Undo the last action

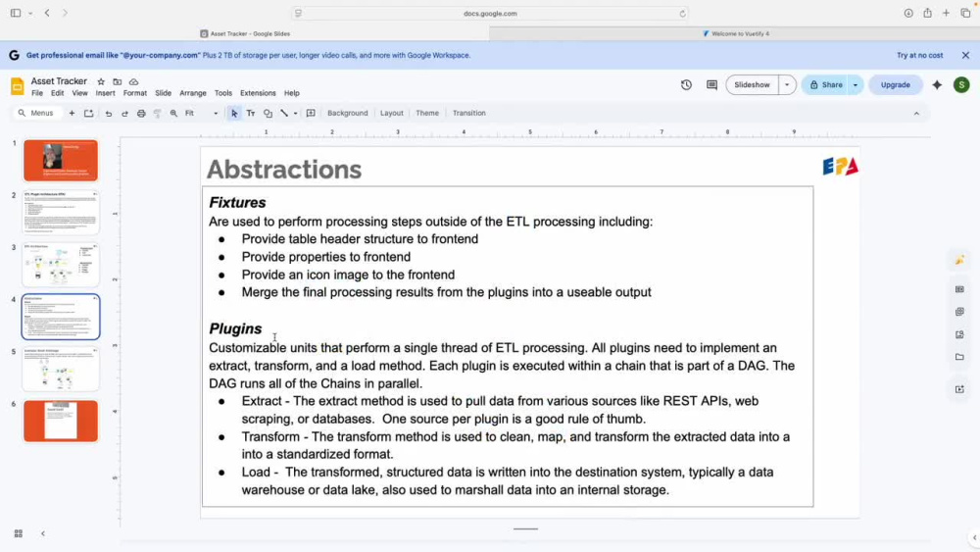[108, 113]
